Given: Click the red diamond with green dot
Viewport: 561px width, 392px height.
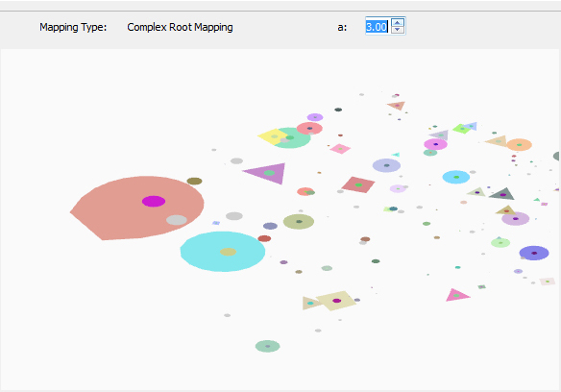Looking at the screenshot, I should coord(358,184).
